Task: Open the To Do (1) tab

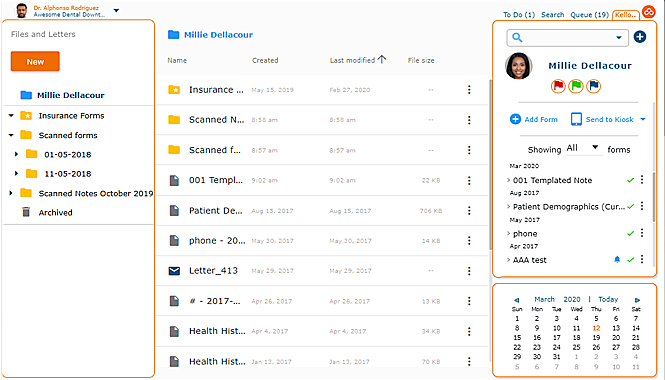Action: 519,14
